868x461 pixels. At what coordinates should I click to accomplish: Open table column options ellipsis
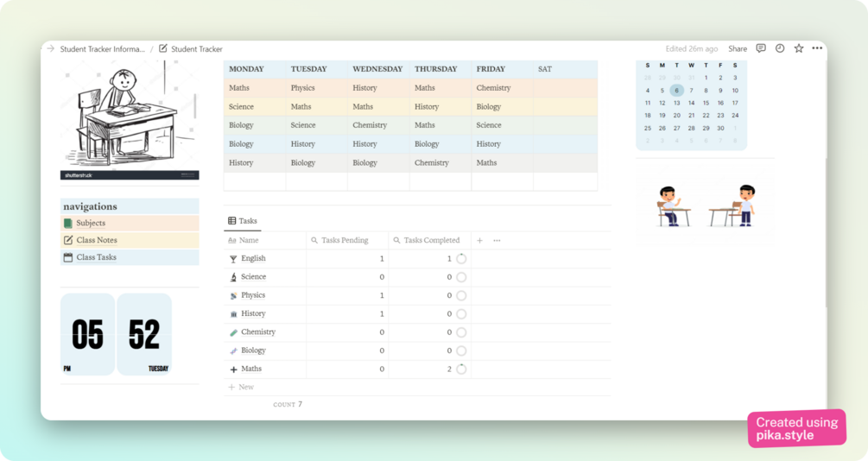click(x=497, y=240)
